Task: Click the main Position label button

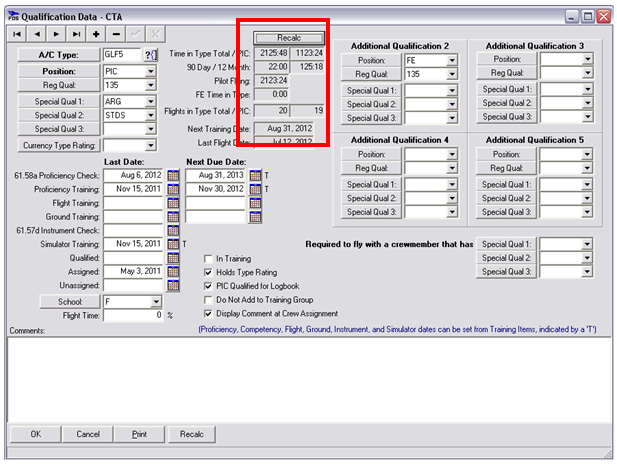Action: (x=59, y=71)
